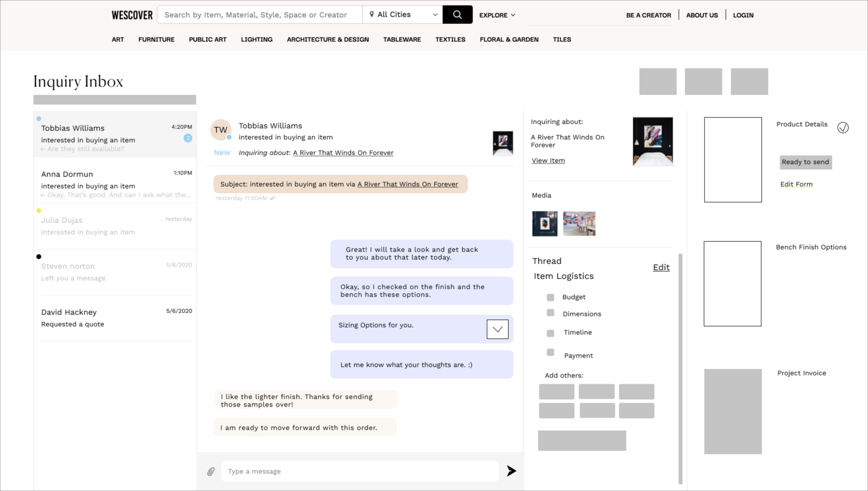
Task: Open Steven norton conversation
Action: click(115, 272)
